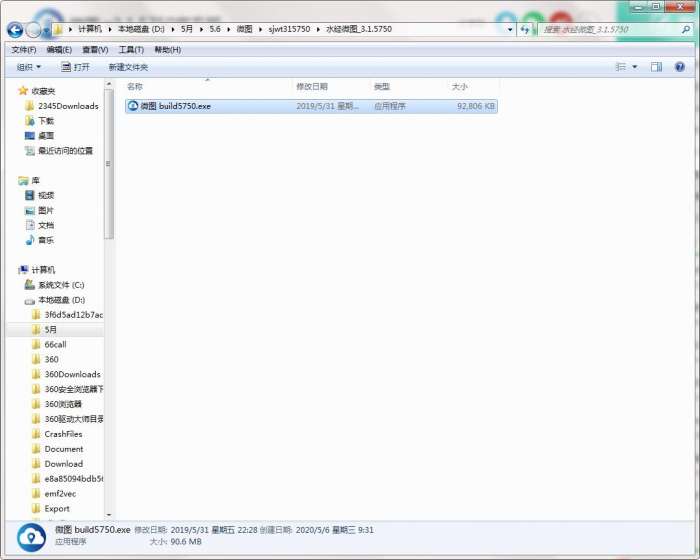Open the 查看(V) menu

click(95, 50)
